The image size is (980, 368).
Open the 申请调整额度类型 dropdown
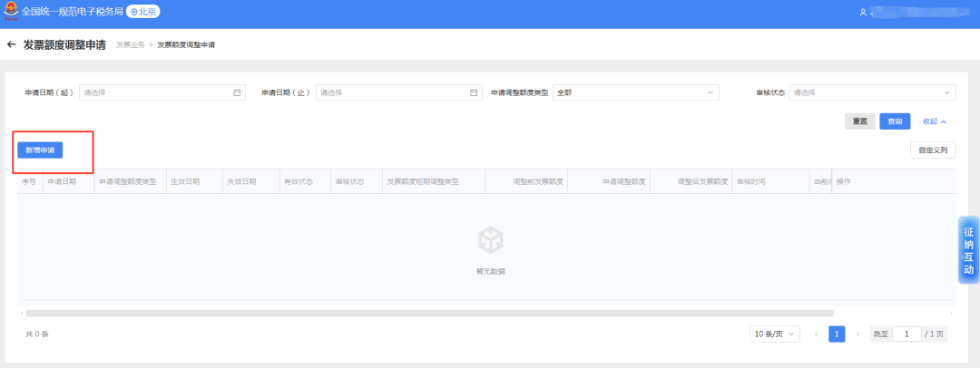(635, 92)
